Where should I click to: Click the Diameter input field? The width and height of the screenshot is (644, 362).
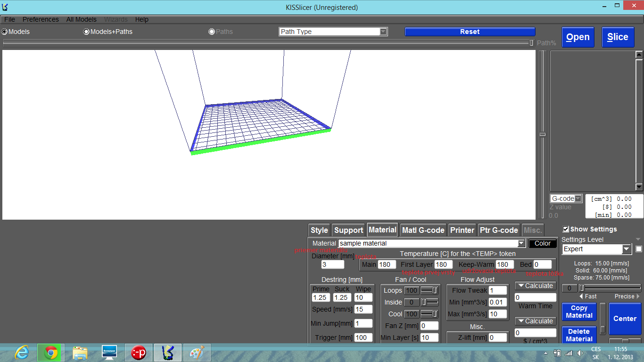coord(333,264)
